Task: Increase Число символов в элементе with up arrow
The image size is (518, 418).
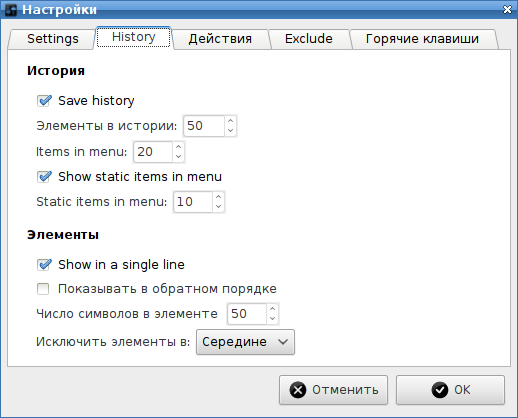Action: point(272,309)
